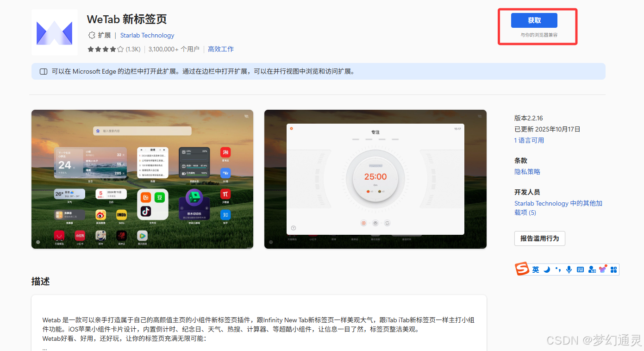Click the Sogou microphone voice input icon
644x351 pixels.
pyautogui.click(x=569, y=270)
